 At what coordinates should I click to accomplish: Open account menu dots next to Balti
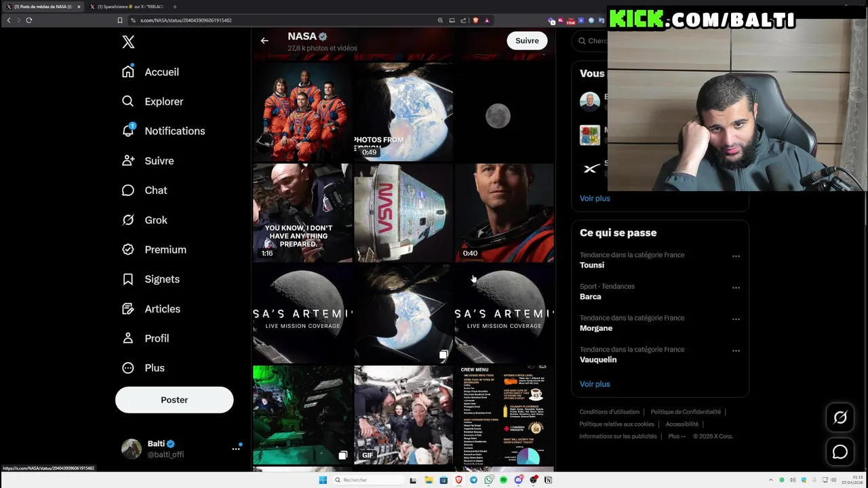[236, 449]
